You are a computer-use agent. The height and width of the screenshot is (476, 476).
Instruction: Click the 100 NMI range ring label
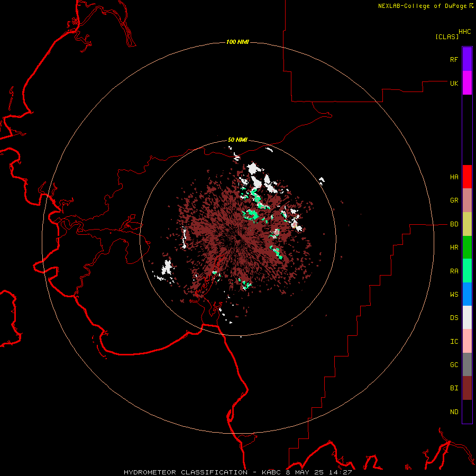tap(237, 42)
